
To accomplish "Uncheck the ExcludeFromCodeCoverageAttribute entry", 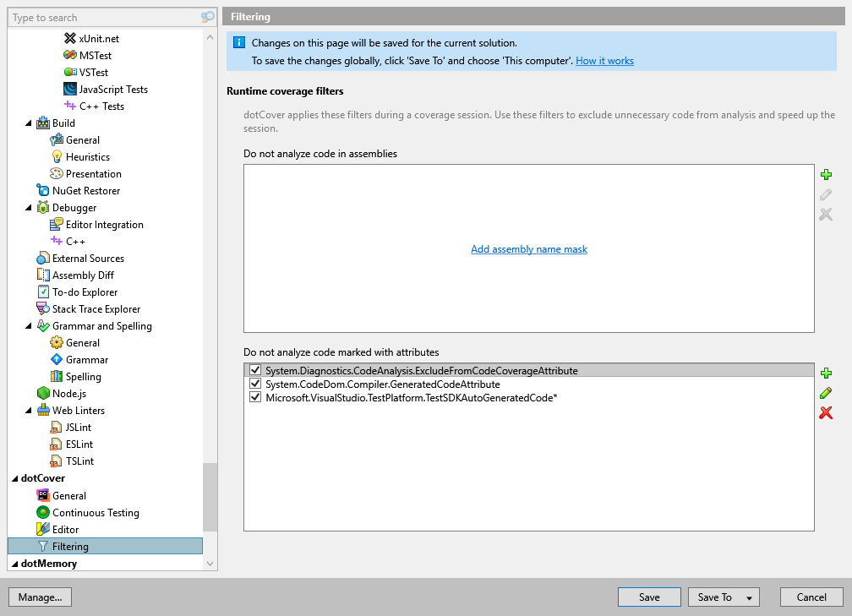I will coord(255,369).
